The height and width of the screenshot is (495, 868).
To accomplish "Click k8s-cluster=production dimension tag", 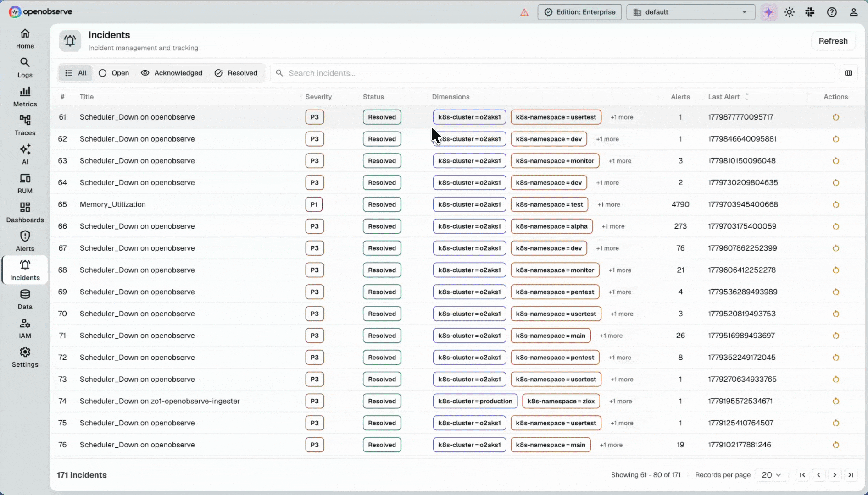I will (x=475, y=401).
